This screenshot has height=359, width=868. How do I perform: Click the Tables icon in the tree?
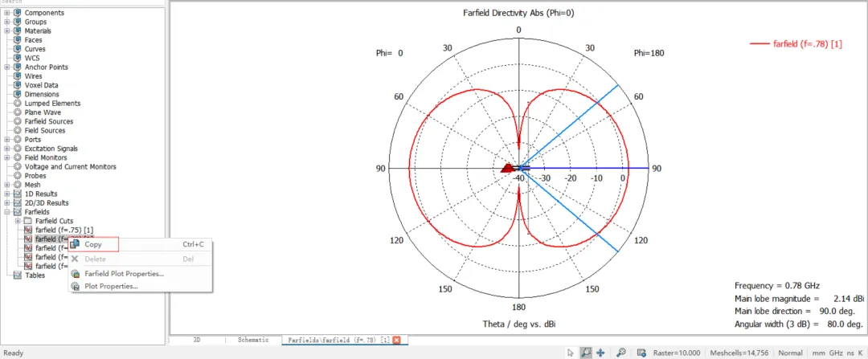[17, 275]
